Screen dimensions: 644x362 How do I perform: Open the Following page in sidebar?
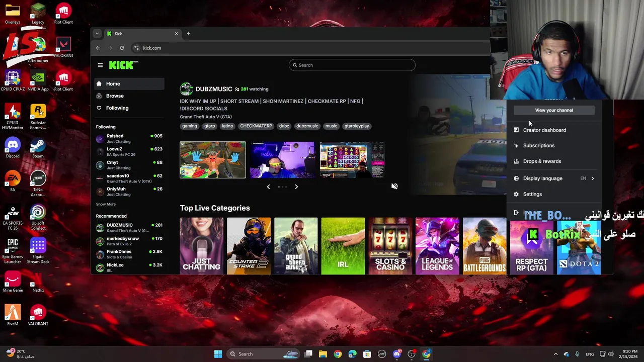tap(129, 108)
